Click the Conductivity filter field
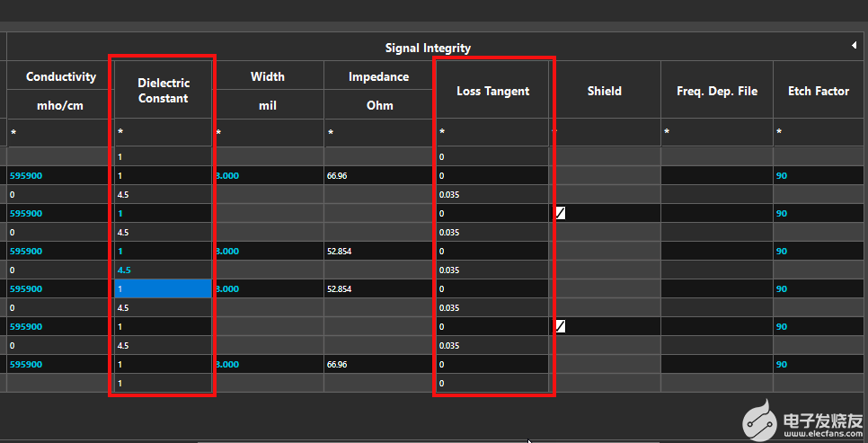The height and width of the screenshot is (443, 868). point(61,133)
